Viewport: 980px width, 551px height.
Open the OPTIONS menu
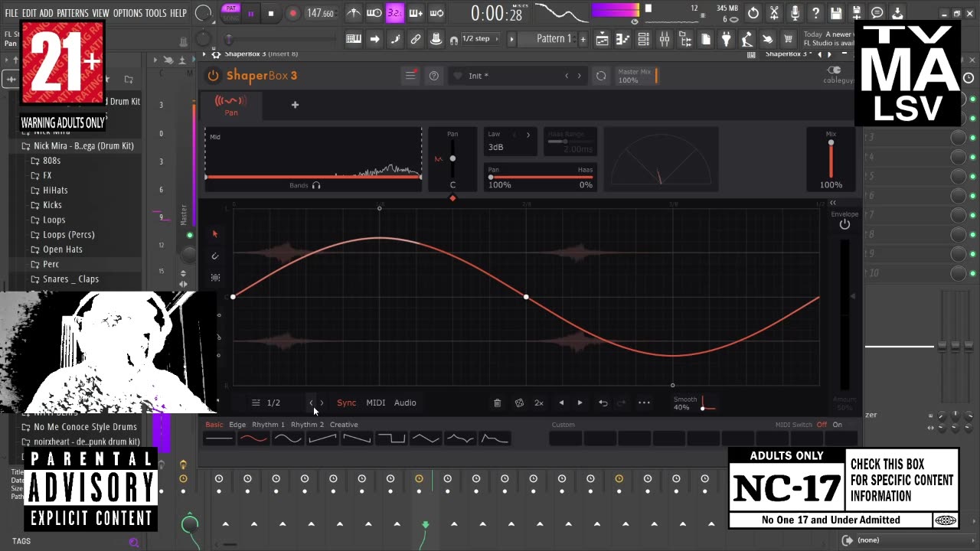[x=128, y=13]
